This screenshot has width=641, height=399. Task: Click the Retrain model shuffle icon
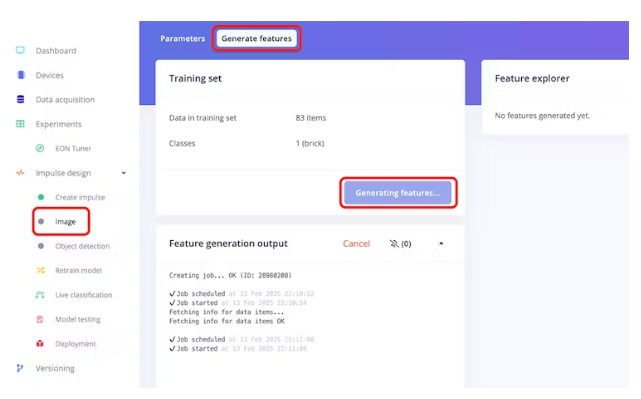[x=40, y=270]
